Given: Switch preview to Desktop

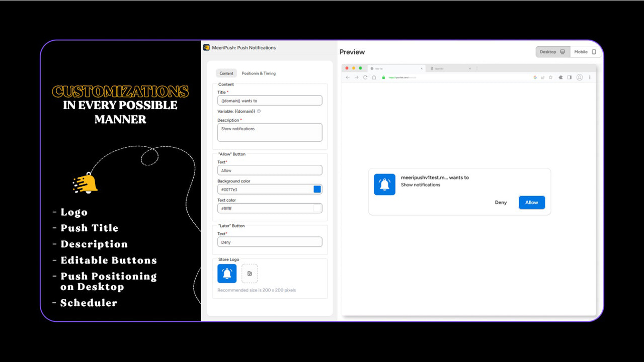Looking at the screenshot, I should (552, 52).
